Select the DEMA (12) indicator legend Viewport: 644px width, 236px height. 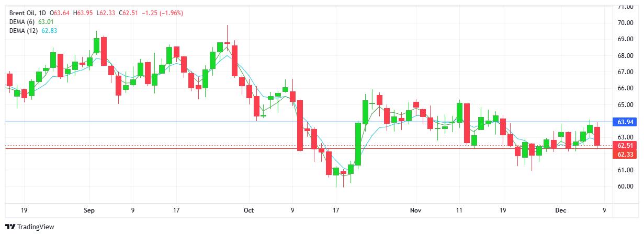(x=24, y=30)
